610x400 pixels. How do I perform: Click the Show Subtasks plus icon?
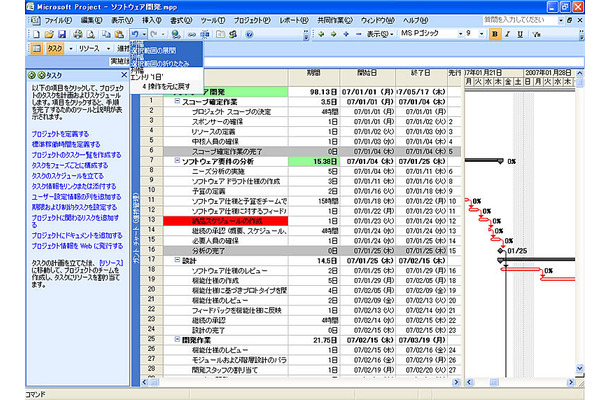[346, 34]
